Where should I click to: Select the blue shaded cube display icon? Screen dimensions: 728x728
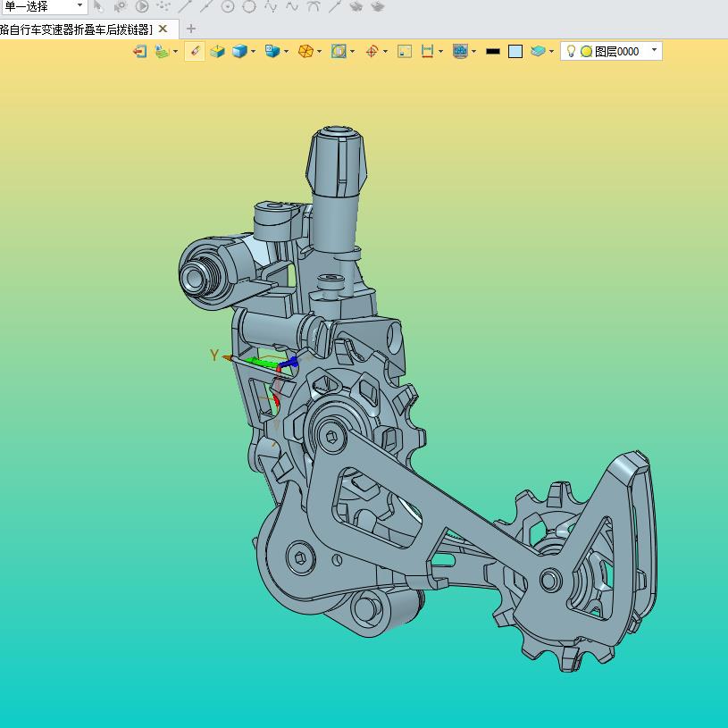[238, 52]
